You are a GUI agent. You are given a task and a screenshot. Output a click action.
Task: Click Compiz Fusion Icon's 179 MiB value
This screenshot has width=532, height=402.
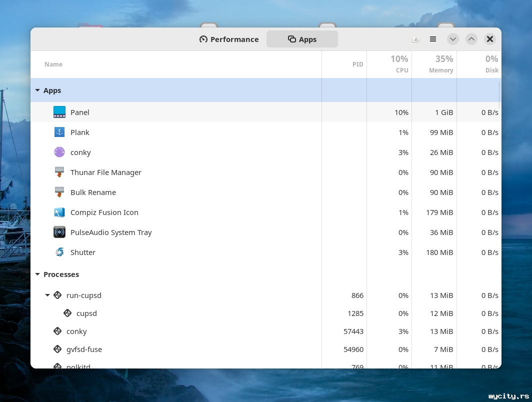[x=439, y=212]
